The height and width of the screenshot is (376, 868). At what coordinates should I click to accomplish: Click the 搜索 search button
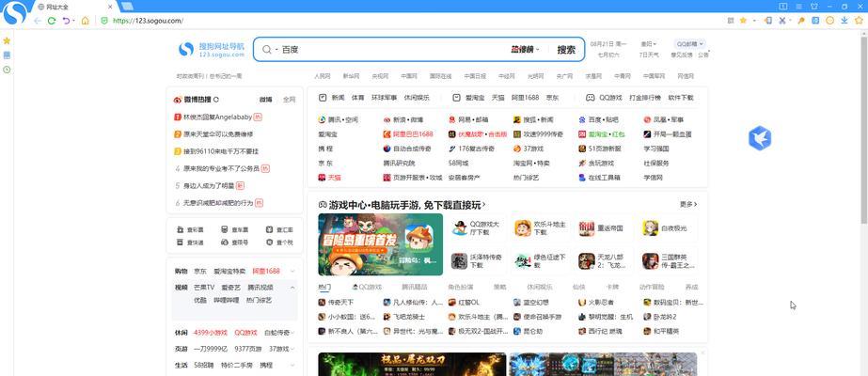click(x=566, y=50)
